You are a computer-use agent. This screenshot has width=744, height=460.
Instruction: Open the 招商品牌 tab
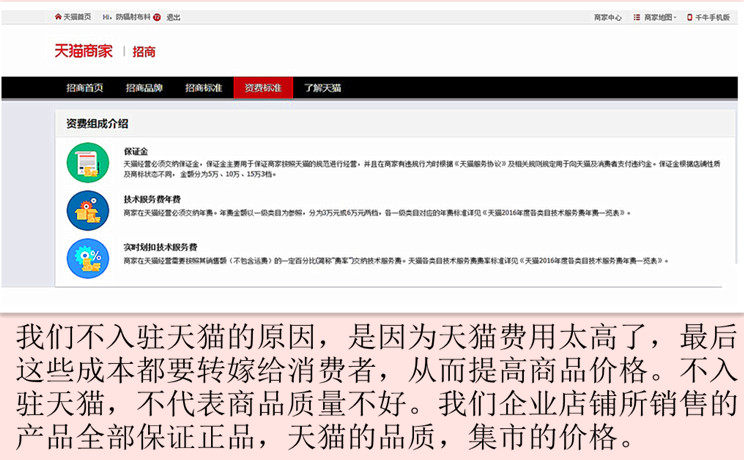point(144,88)
